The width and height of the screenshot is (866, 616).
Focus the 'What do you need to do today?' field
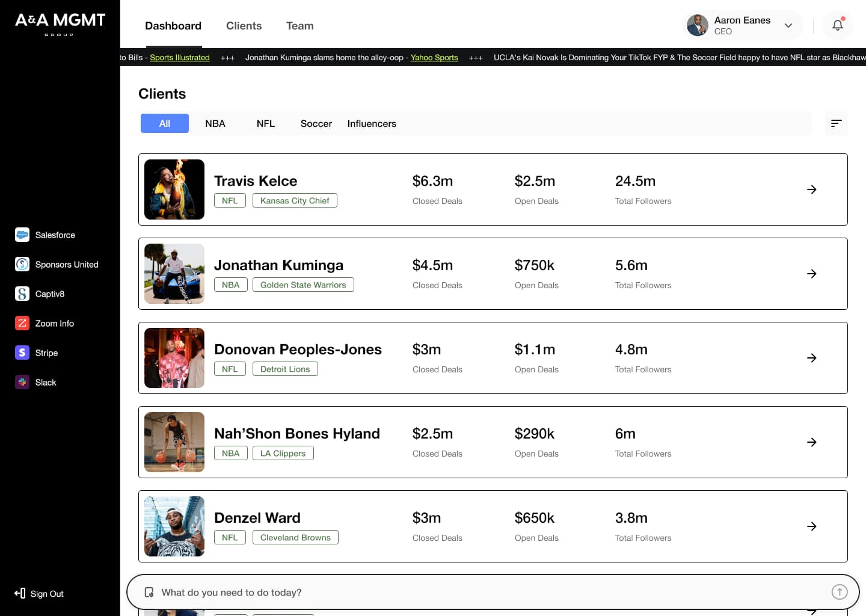click(x=493, y=593)
